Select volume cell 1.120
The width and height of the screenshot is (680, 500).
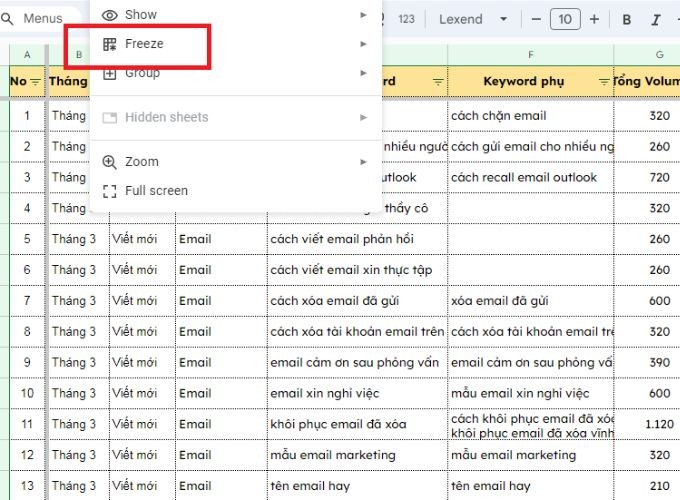tap(647, 424)
